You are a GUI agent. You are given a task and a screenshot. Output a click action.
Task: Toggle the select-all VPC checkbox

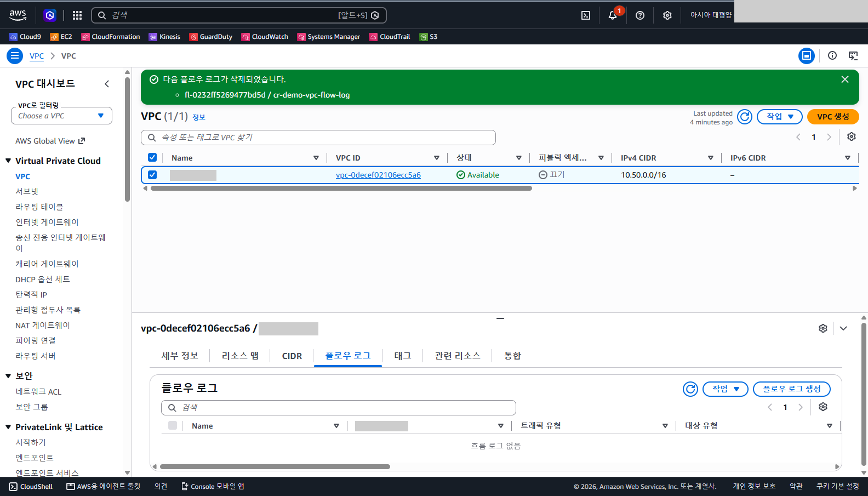[152, 157]
